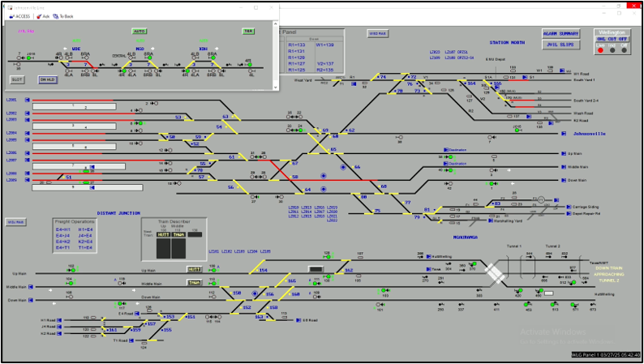Select points 74 near West Yard
The image size is (644, 364).
pyautogui.click(x=381, y=77)
